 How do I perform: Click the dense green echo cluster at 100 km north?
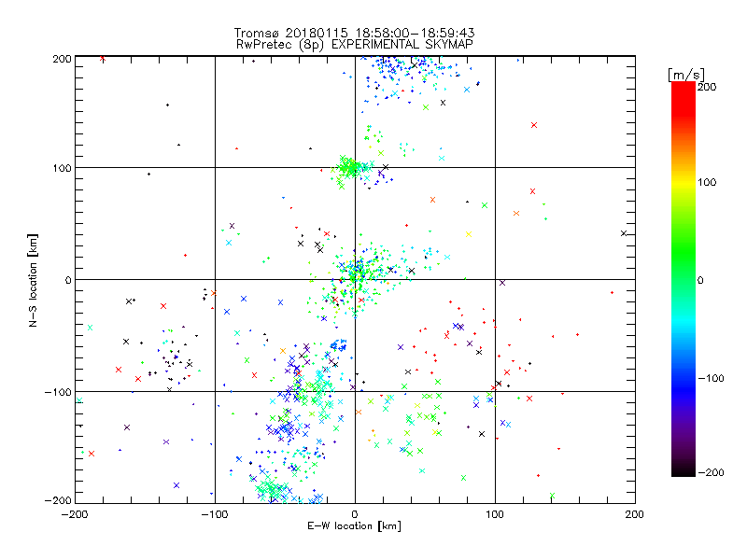coord(350,167)
